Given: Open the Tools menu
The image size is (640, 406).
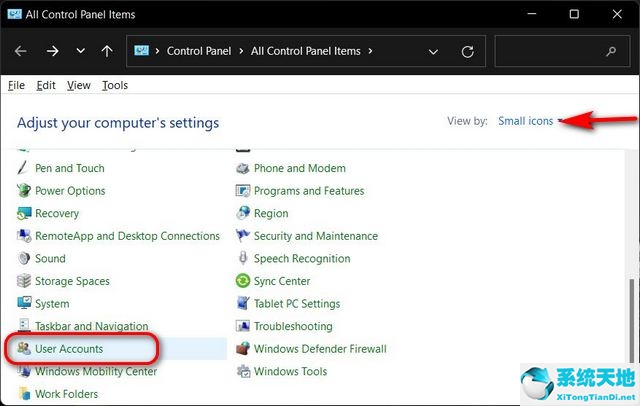Looking at the screenshot, I should [x=115, y=85].
